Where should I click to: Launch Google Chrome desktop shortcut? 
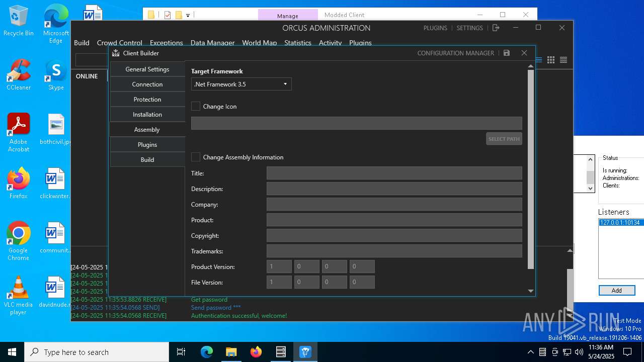tap(19, 241)
